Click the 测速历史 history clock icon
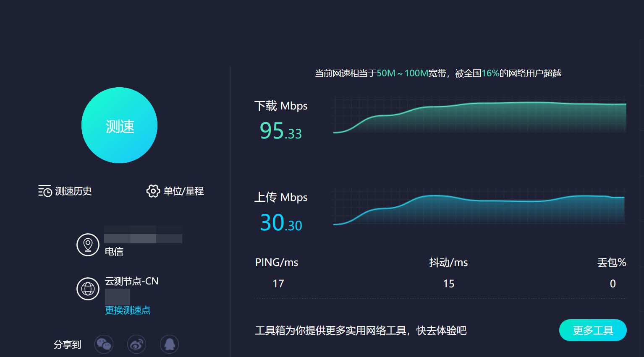Image resolution: width=644 pixels, height=357 pixels. point(45,191)
